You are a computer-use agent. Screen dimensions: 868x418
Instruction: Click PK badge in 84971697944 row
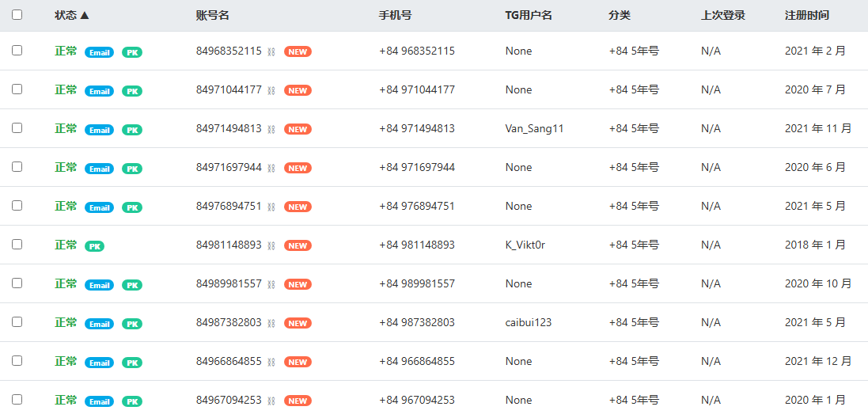[x=132, y=169]
